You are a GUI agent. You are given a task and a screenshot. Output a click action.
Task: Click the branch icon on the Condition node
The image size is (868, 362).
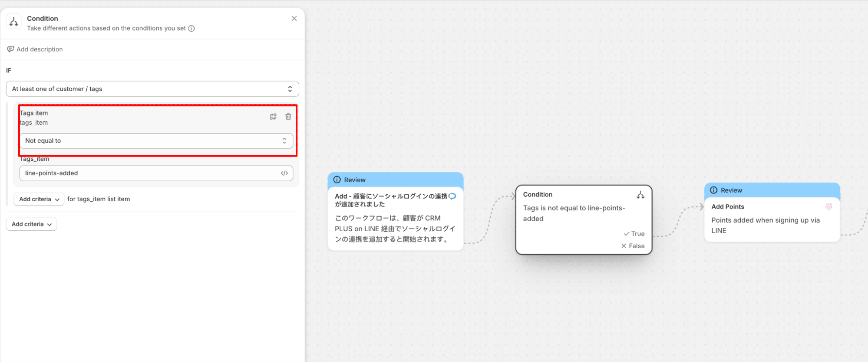tap(640, 195)
